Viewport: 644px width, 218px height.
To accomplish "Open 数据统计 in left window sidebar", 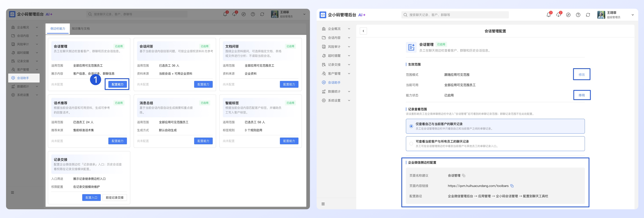I will point(23,87).
